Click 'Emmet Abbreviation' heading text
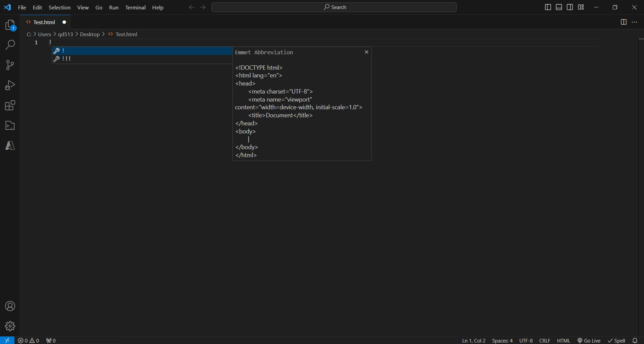Screen dimensions: 644x344 (x=264, y=52)
